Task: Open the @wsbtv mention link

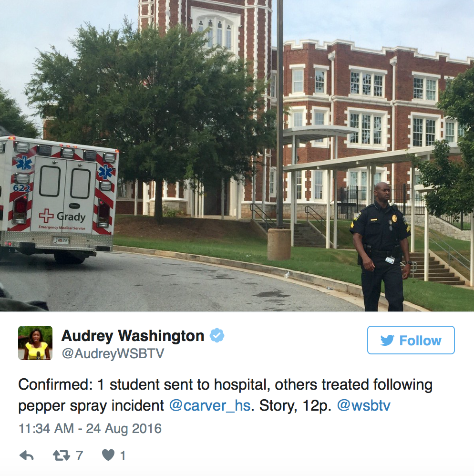Action: click(x=363, y=405)
